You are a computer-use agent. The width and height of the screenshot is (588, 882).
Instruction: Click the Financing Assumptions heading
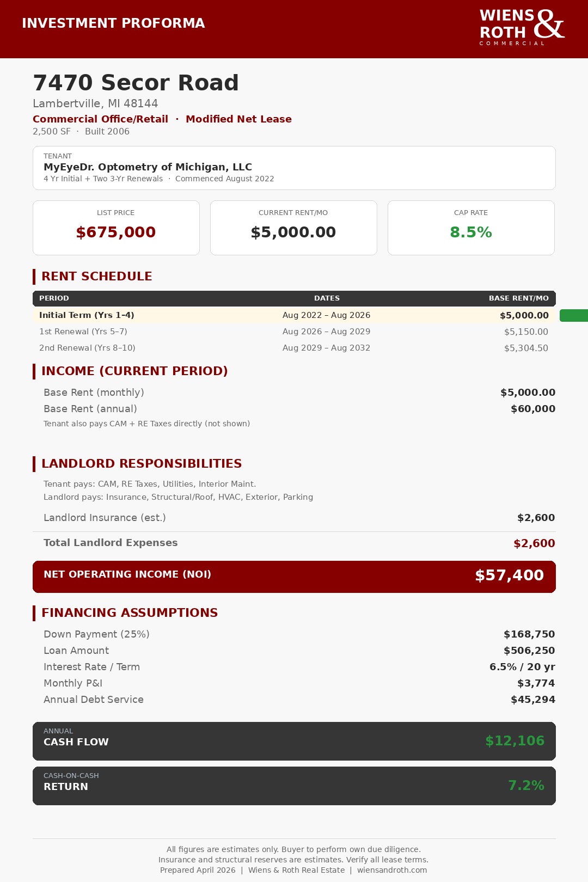pyautogui.click(x=130, y=612)
